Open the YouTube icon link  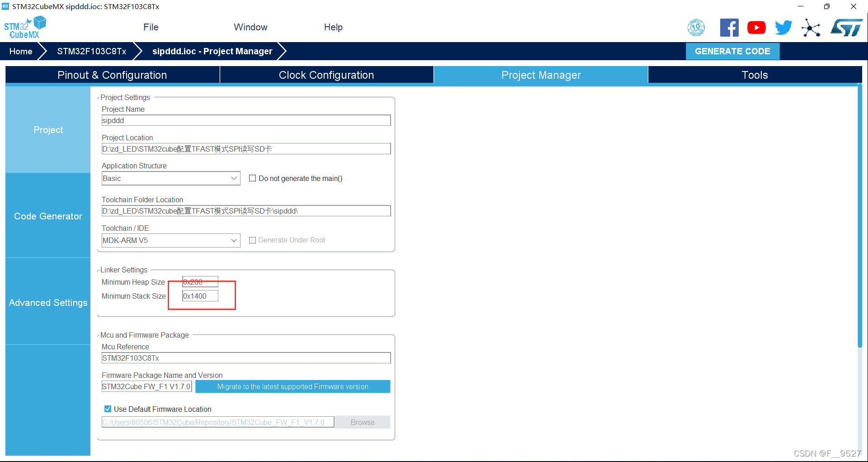click(756, 28)
